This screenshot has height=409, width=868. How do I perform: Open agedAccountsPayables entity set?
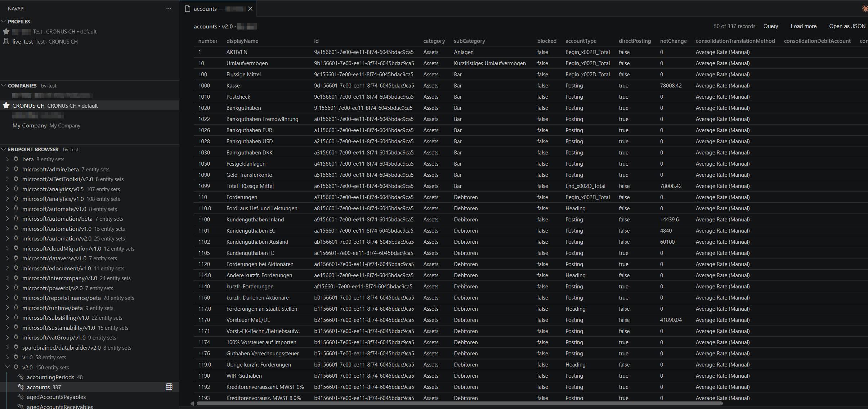pyautogui.click(x=89, y=397)
